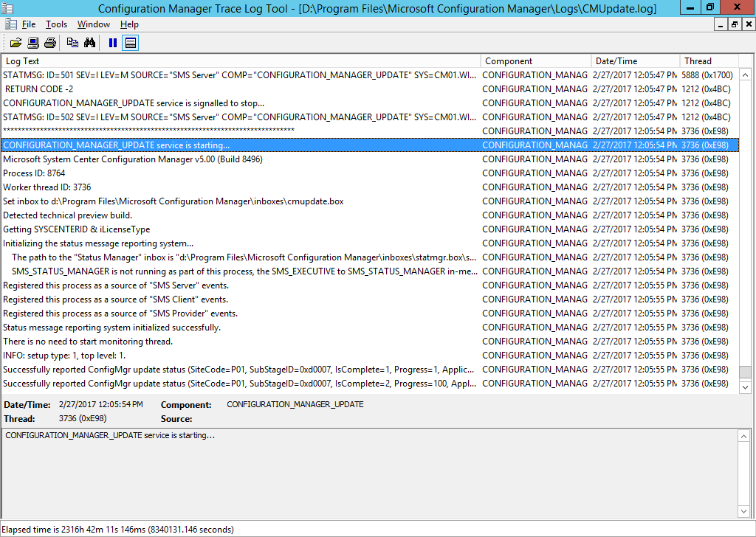Select the 'SMS Client' events registration line
Screen dimensions: 756x537
tap(371, 299)
